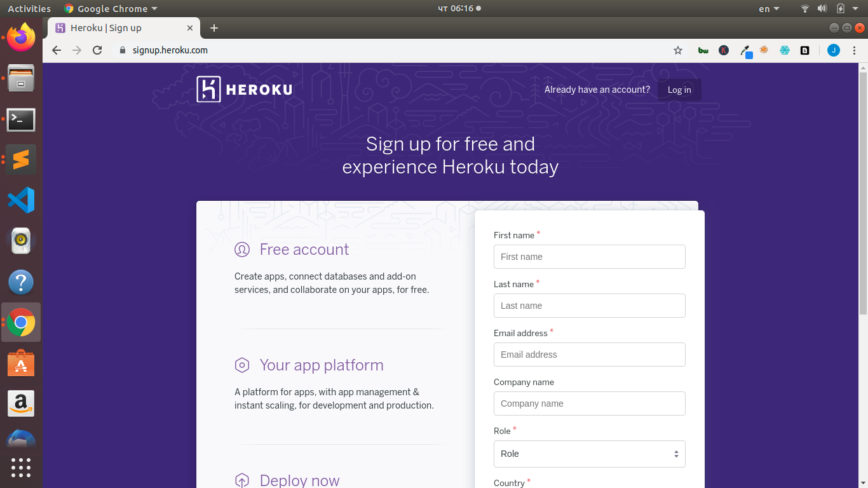The image size is (868, 488).
Task: Reload the signup.heroku.com page
Action: [97, 50]
